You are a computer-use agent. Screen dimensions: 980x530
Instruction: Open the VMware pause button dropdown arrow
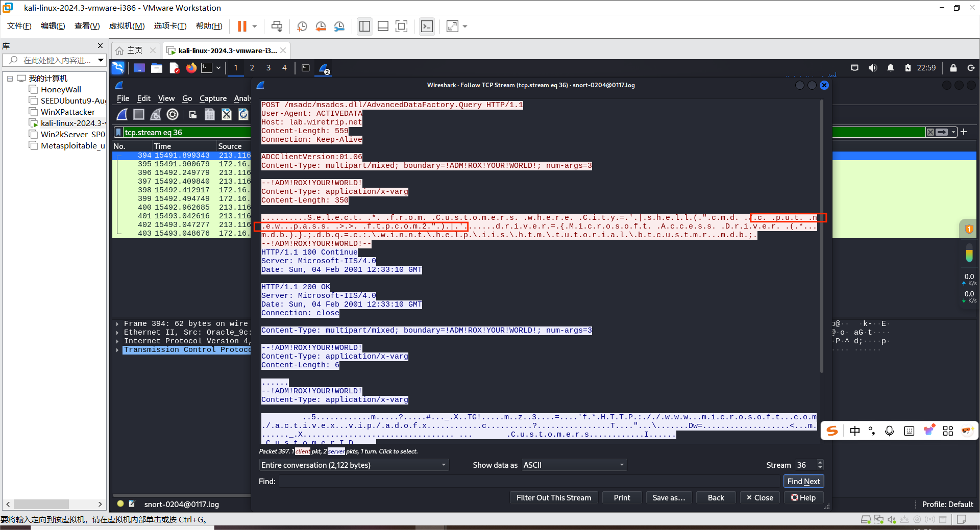click(x=255, y=27)
